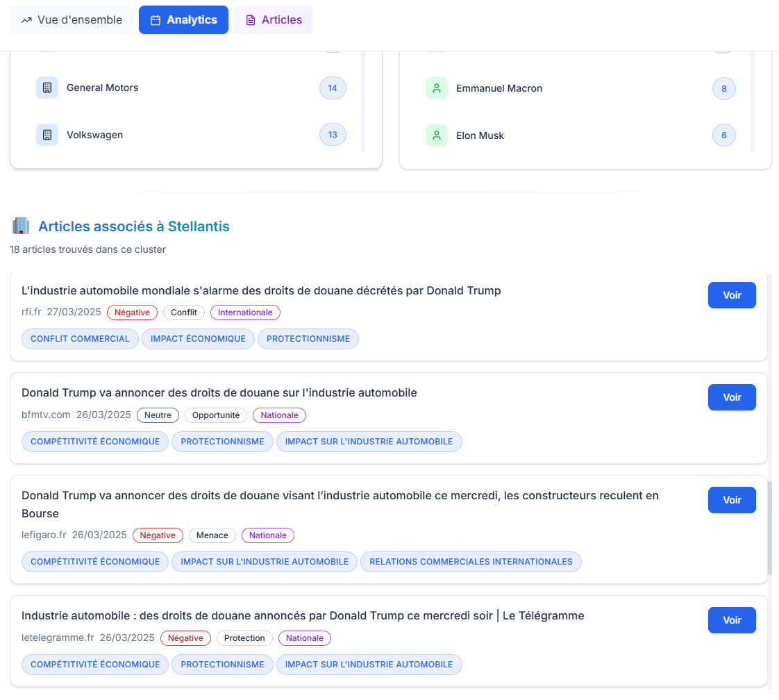
Task: Click the Elon Musk person icon
Action: 437,135
